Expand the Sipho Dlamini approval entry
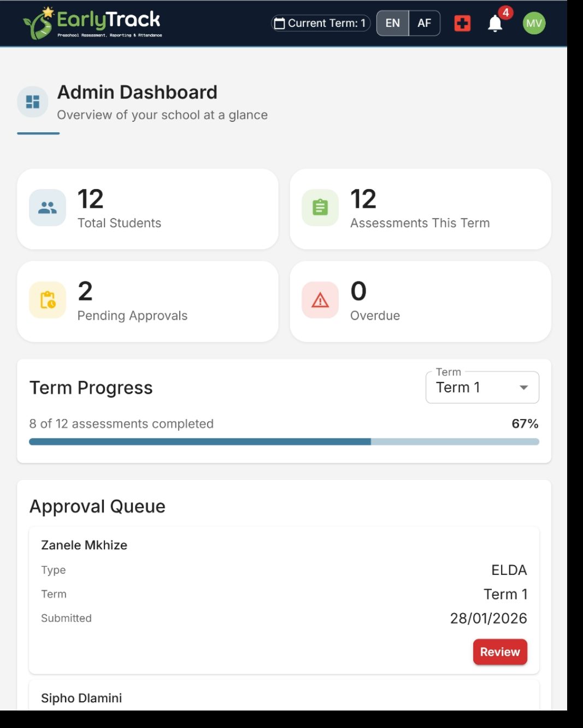Viewport: 583px width, 728px height. 81,698
